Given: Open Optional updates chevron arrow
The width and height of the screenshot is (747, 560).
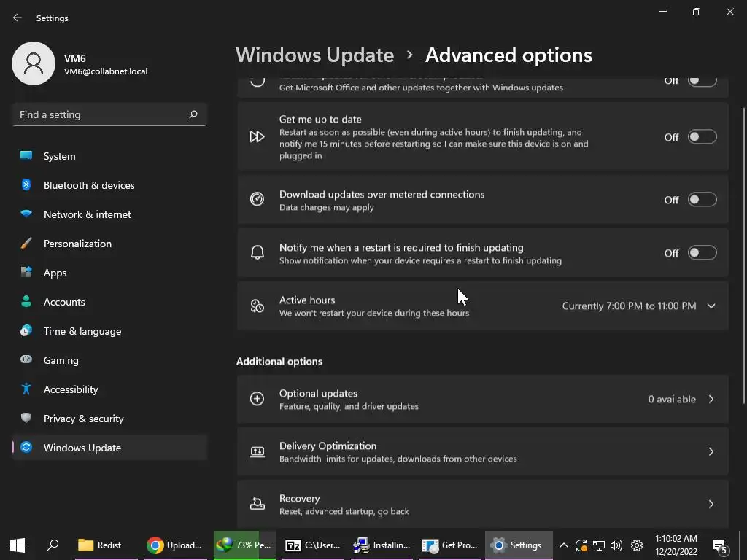Looking at the screenshot, I should pyautogui.click(x=711, y=399).
